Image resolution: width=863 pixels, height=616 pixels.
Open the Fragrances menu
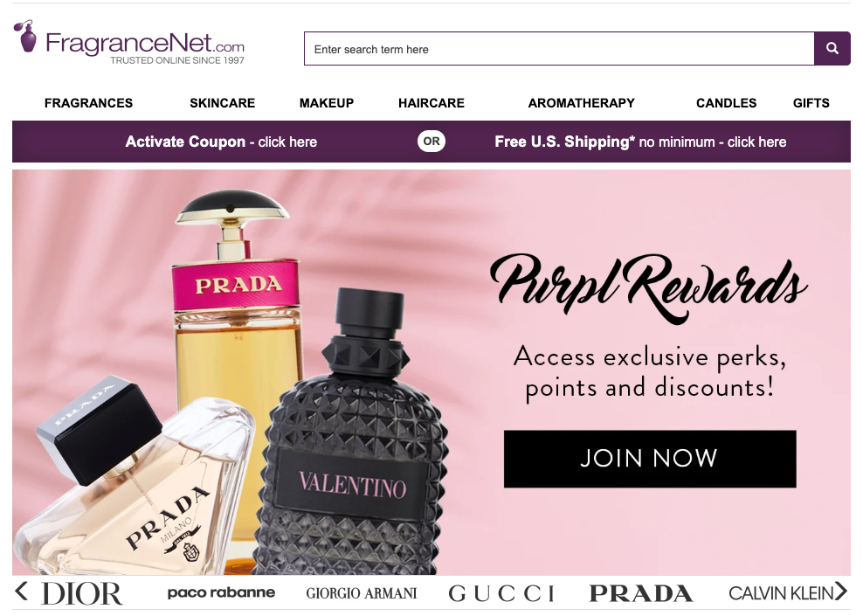pyautogui.click(x=88, y=103)
